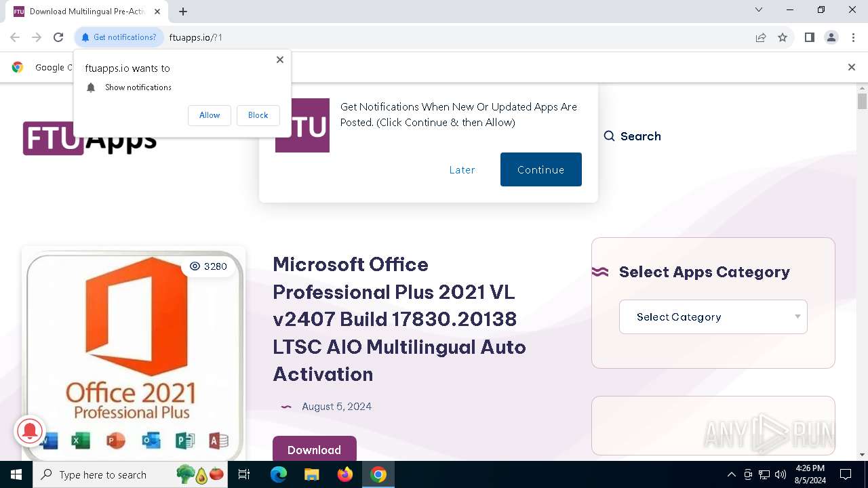Bookmark this page with the star icon
The width and height of the screenshot is (868, 488).
(783, 37)
